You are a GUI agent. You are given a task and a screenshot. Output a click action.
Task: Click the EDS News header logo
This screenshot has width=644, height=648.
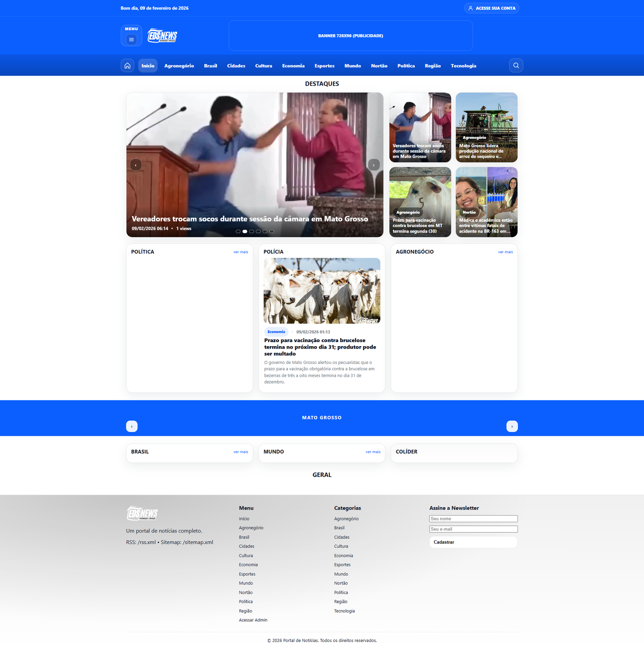tap(162, 36)
